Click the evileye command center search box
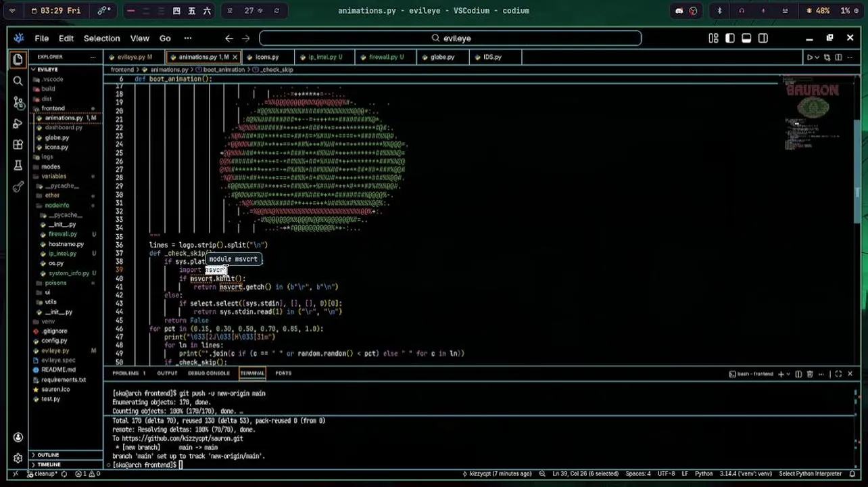Image resolution: width=868 pixels, height=487 pixels. point(450,39)
